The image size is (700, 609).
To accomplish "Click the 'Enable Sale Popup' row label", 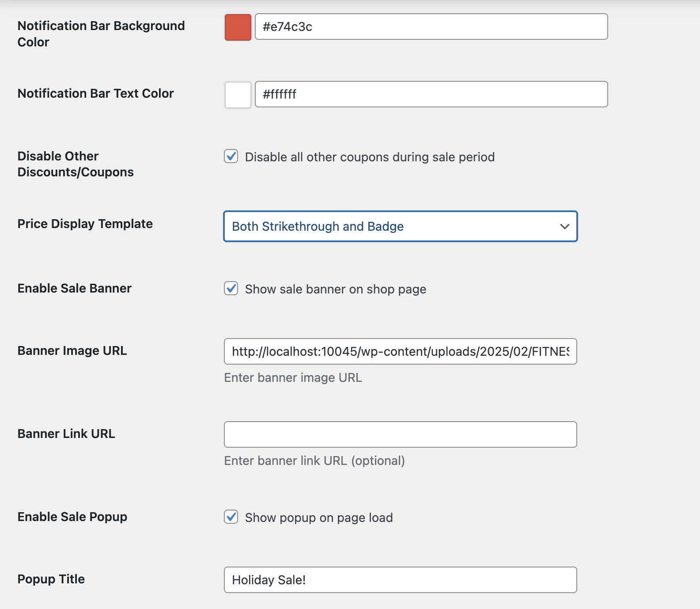I will click(72, 517).
